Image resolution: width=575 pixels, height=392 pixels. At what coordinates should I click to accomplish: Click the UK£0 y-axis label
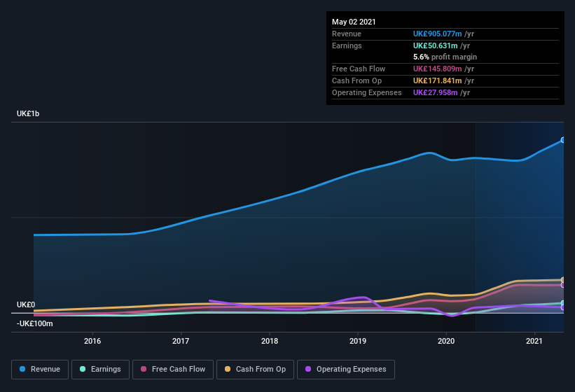tap(26, 304)
